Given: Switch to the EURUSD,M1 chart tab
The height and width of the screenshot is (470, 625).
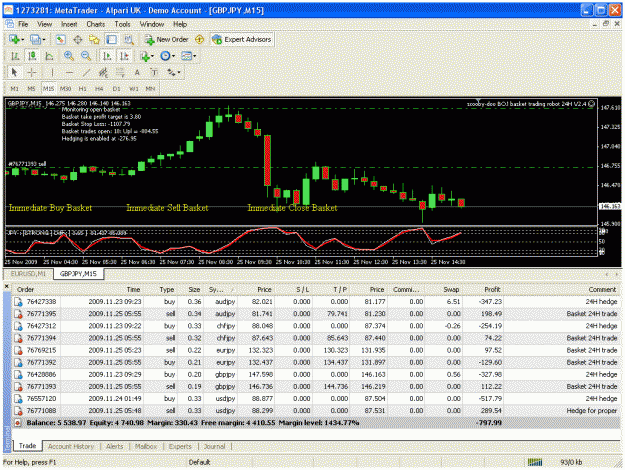Looking at the screenshot, I should pos(28,273).
